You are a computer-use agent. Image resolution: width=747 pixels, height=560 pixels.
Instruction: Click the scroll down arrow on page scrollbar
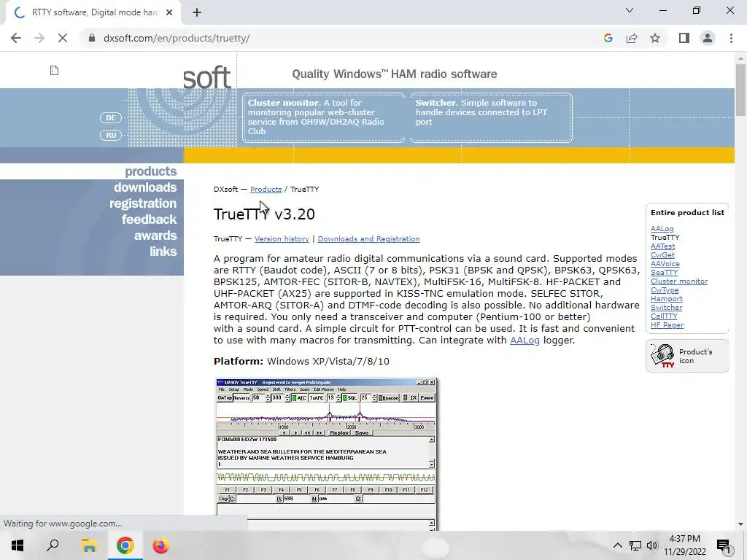tap(740, 524)
